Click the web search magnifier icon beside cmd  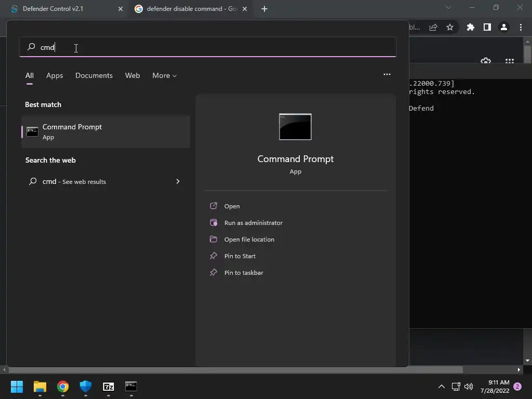click(33, 181)
